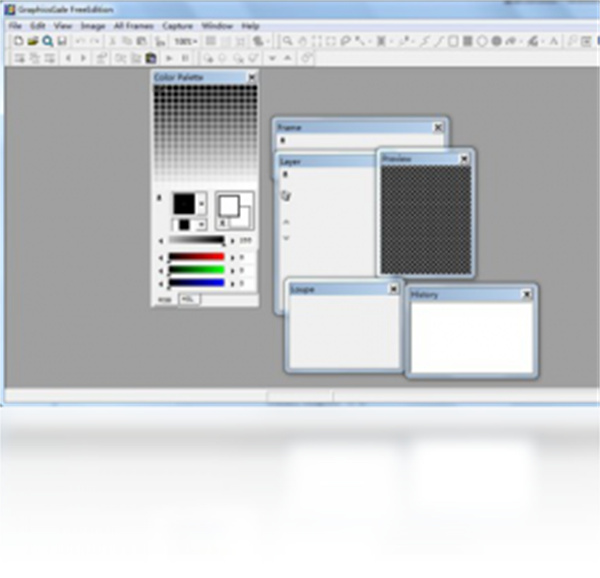This screenshot has height=578, width=600.
Task: Click the Redo arrow icon
Action: pyautogui.click(x=95, y=41)
